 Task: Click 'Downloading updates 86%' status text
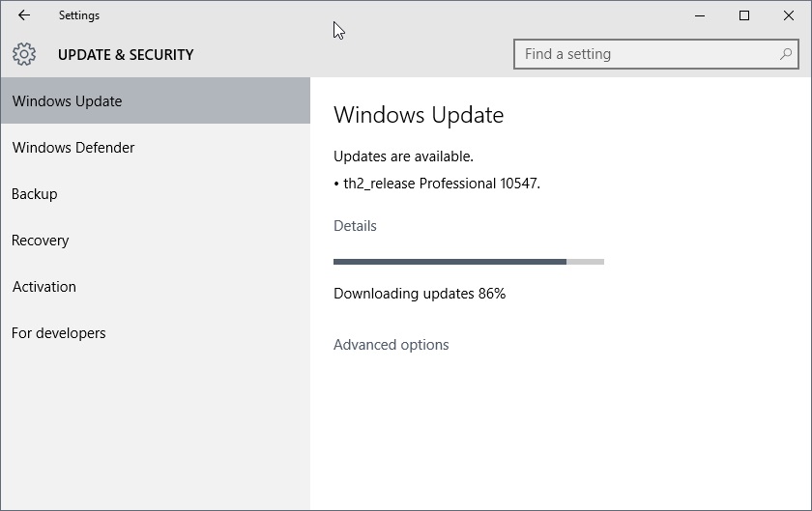(420, 294)
